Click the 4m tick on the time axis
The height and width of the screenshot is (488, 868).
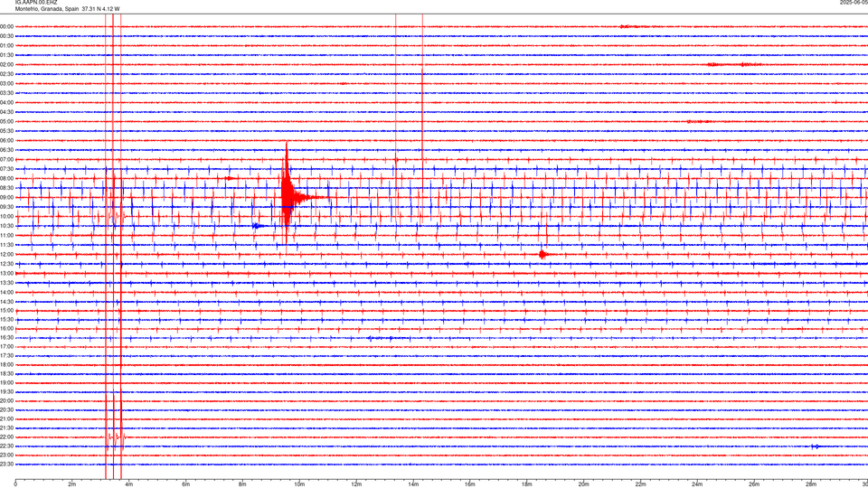pyautogui.click(x=129, y=484)
